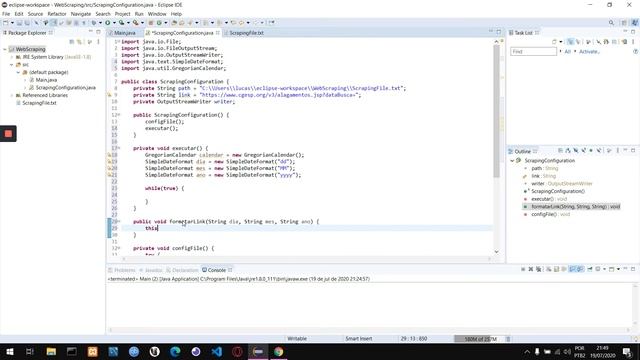The image size is (640, 360).
Task: Click the Save icon in main toolbar
Action: [19, 22]
